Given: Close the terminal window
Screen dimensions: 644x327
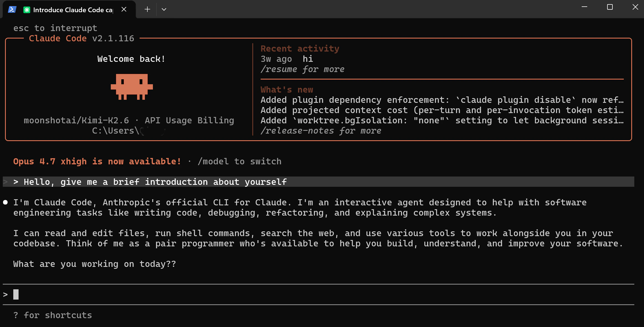Looking at the screenshot, I should (635, 7).
